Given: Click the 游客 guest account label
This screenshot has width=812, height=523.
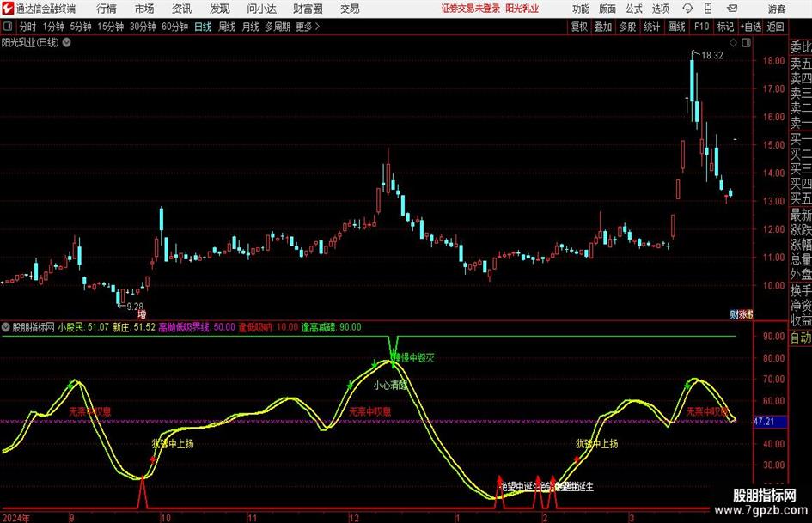Looking at the screenshot, I should (x=776, y=9).
